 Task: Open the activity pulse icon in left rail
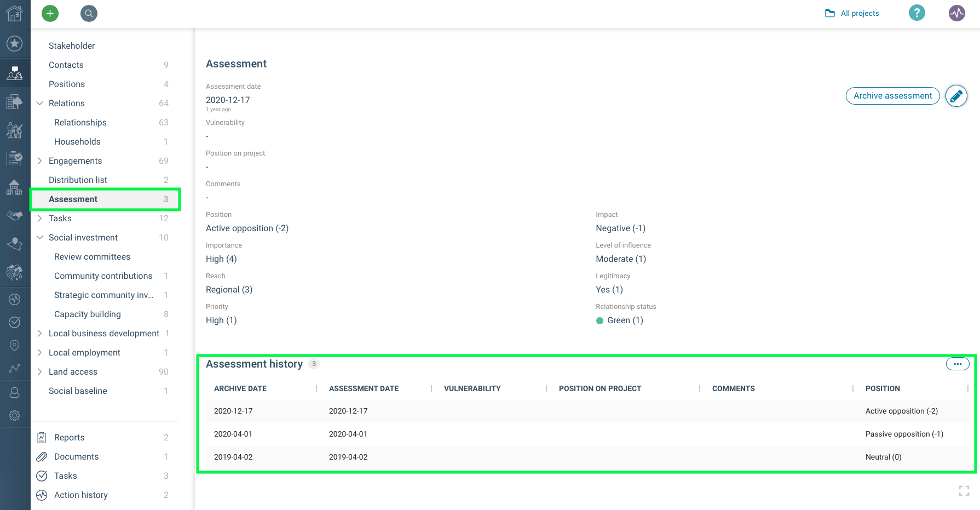click(x=15, y=300)
